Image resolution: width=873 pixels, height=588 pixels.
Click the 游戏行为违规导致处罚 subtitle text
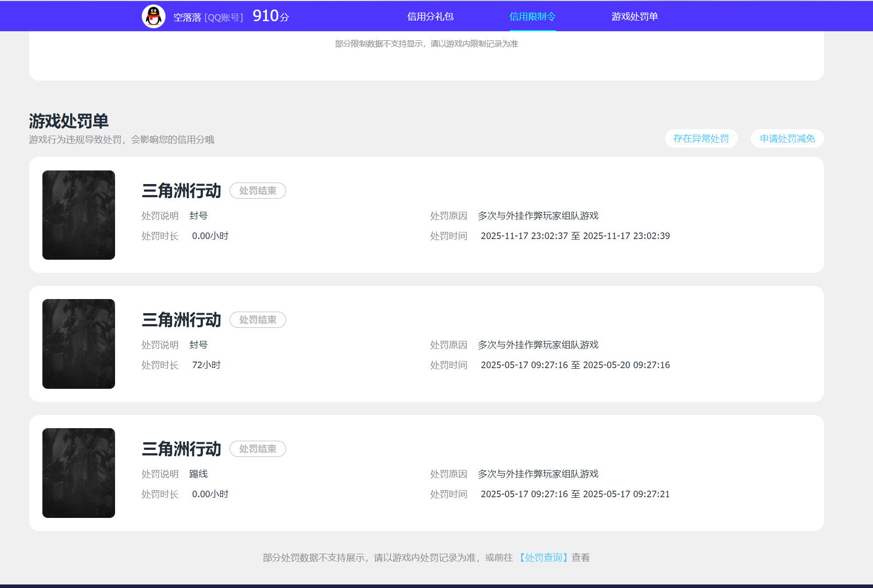pyautogui.click(x=122, y=140)
